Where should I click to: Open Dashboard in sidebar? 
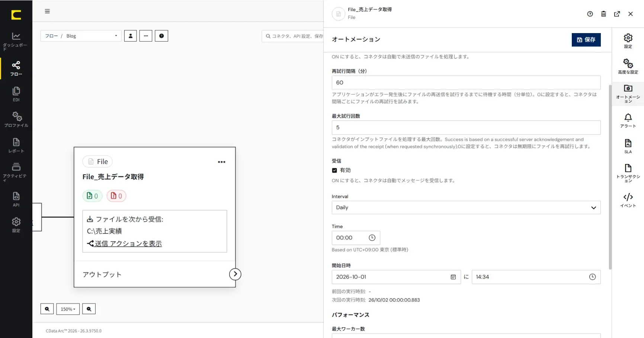coord(16,41)
